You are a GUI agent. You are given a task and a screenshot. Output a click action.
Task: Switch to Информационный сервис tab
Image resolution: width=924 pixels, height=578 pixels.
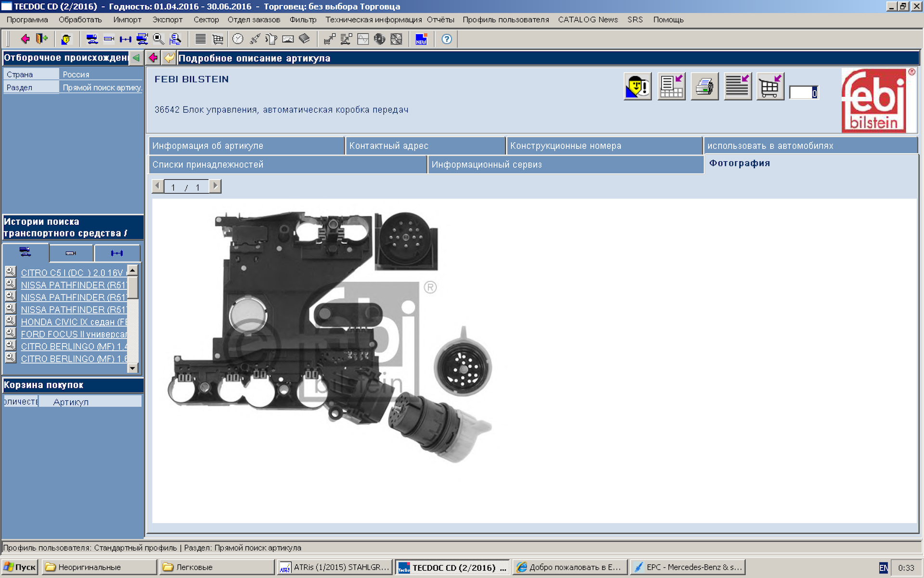coord(566,164)
